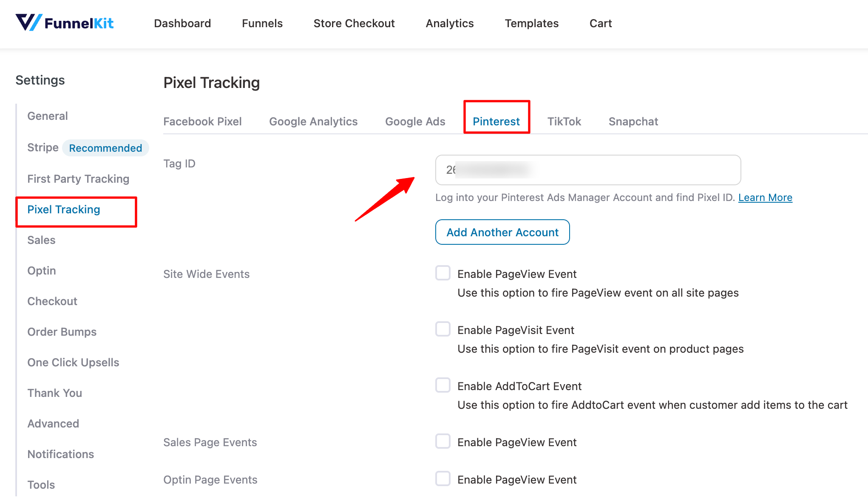Viewport: 868px width, 501px height.
Task: Open Analytics from the top bar
Action: click(x=450, y=23)
